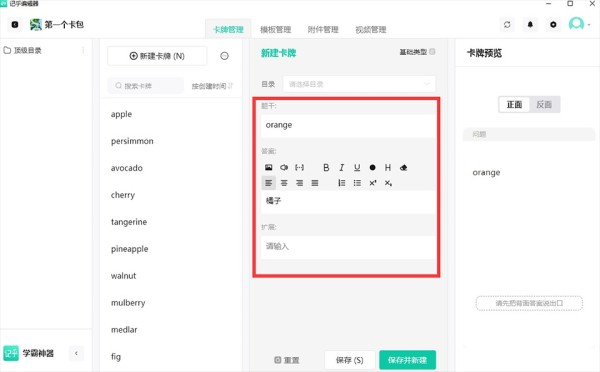Viewport: 600px width, 372px height.
Task: Insert audio into the answer field
Action: click(x=284, y=168)
